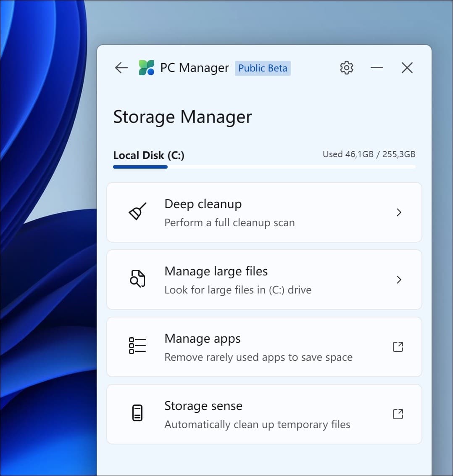
Task: Click the Local Disk (C:) usage bar
Action: [x=264, y=167]
